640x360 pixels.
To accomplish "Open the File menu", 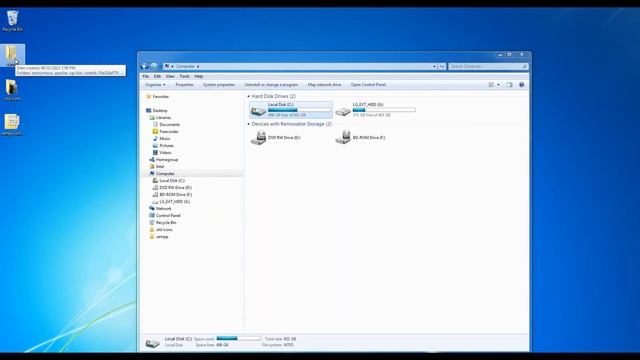I will point(146,76).
